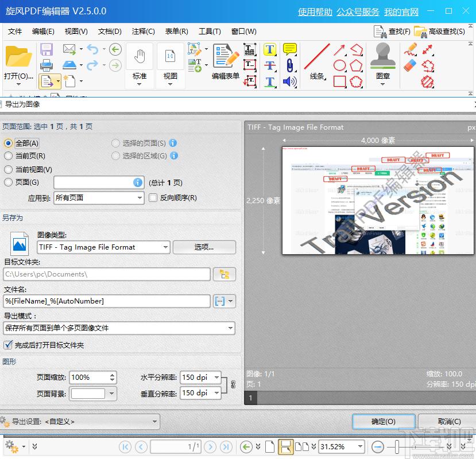Select the 当前视图(V) radio button
The width and height of the screenshot is (476, 459).
[8, 169]
